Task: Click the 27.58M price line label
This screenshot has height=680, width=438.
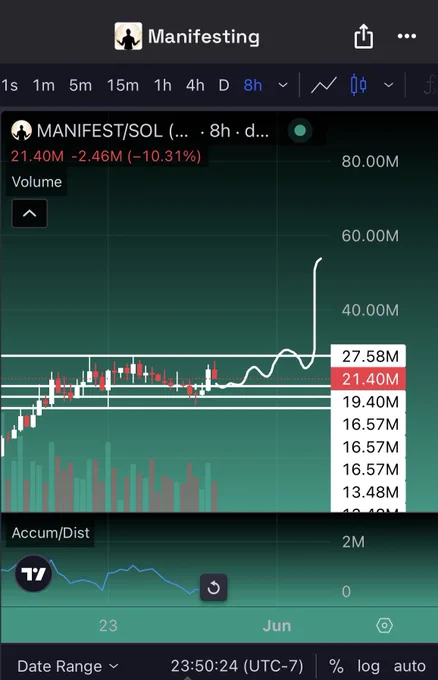Action: (x=368, y=356)
